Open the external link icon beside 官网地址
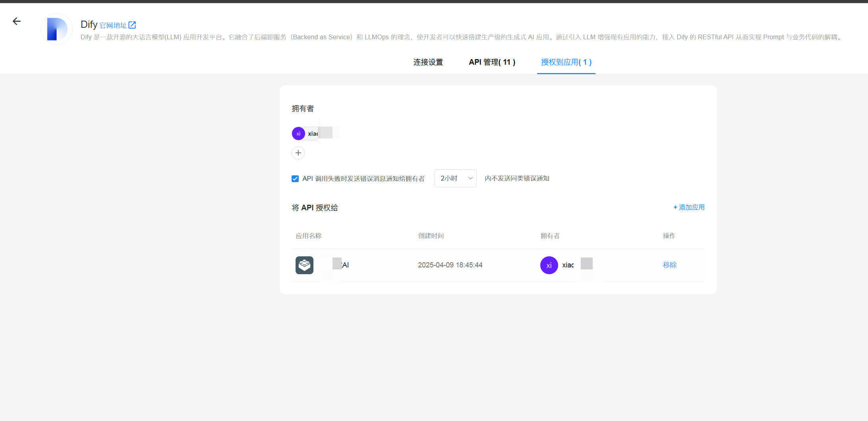Viewport: 868px width, 421px height. (x=132, y=25)
